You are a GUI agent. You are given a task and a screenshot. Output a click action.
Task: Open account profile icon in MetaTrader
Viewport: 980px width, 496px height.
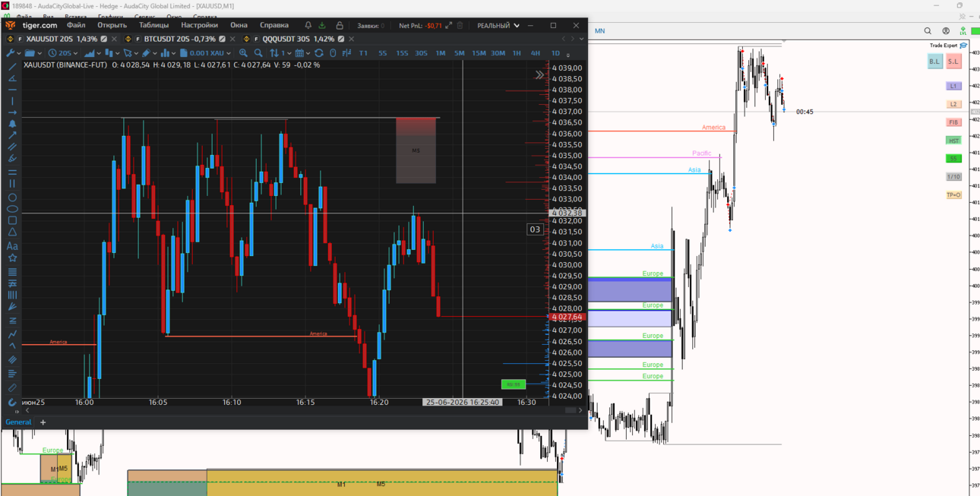946,31
